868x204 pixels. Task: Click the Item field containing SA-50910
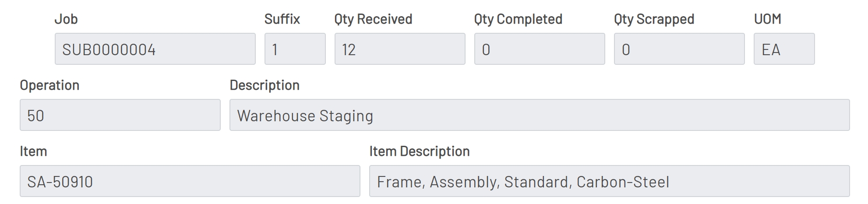tap(190, 181)
